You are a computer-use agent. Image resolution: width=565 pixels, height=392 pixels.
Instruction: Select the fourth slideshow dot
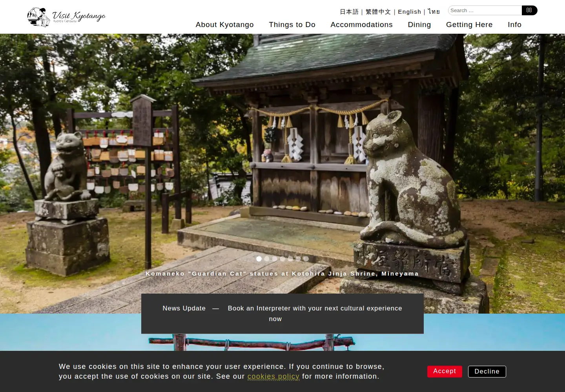(x=282, y=259)
